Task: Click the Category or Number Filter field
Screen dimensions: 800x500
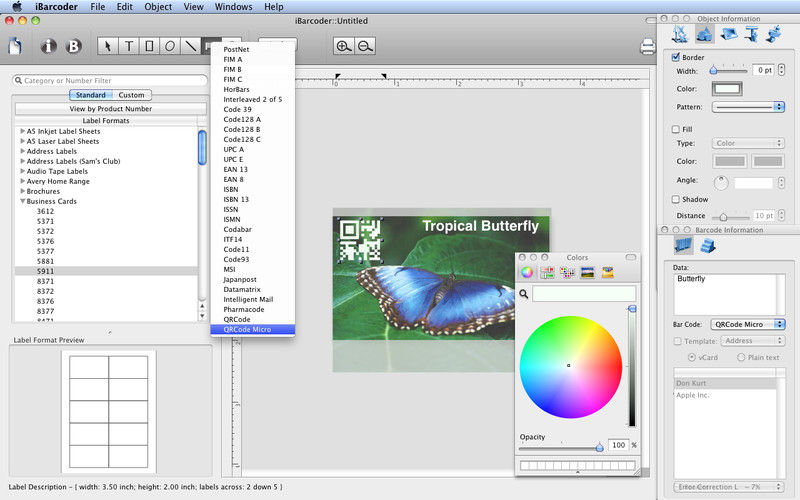Action: (x=110, y=81)
